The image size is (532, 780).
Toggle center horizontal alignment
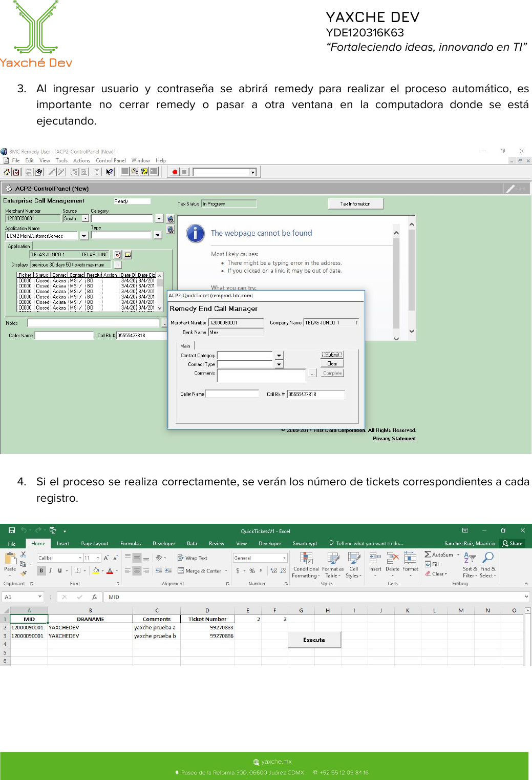(137, 570)
